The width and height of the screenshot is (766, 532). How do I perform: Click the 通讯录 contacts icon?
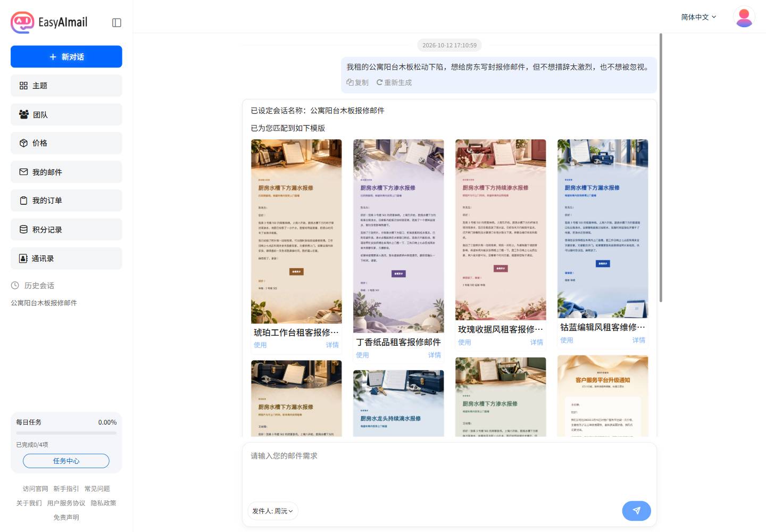click(23, 258)
